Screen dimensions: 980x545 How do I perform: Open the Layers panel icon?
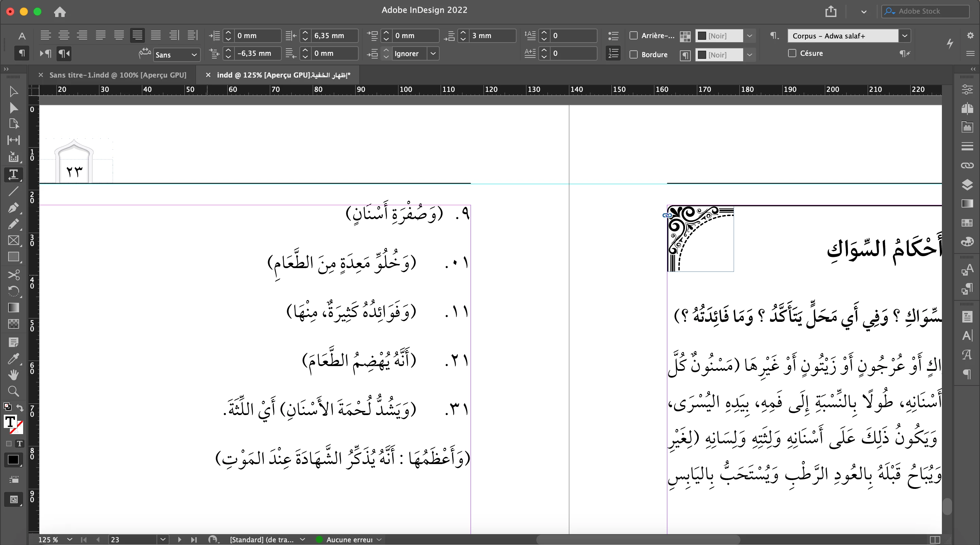967,184
